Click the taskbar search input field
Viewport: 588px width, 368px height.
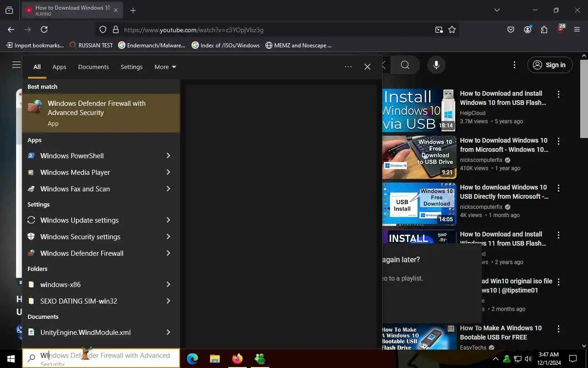(x=101, y=358)
